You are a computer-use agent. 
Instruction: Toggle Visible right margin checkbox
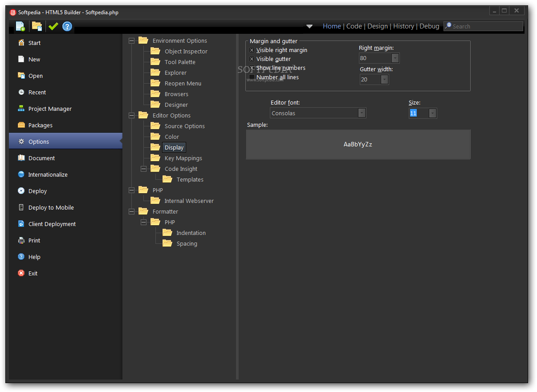[x=252, y=50]
